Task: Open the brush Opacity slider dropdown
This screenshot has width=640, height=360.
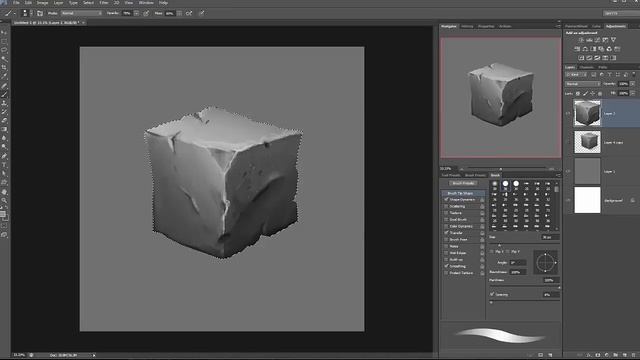Action: (x=136, y=13)
